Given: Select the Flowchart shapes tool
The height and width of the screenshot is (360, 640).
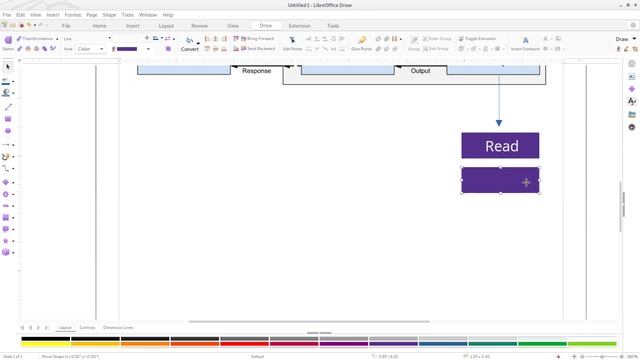Looking at the screenshot, I should point(6,218).
